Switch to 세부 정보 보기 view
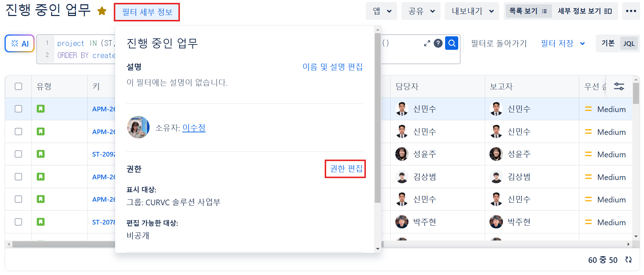 pyautogui.click(x=585, y=11)
